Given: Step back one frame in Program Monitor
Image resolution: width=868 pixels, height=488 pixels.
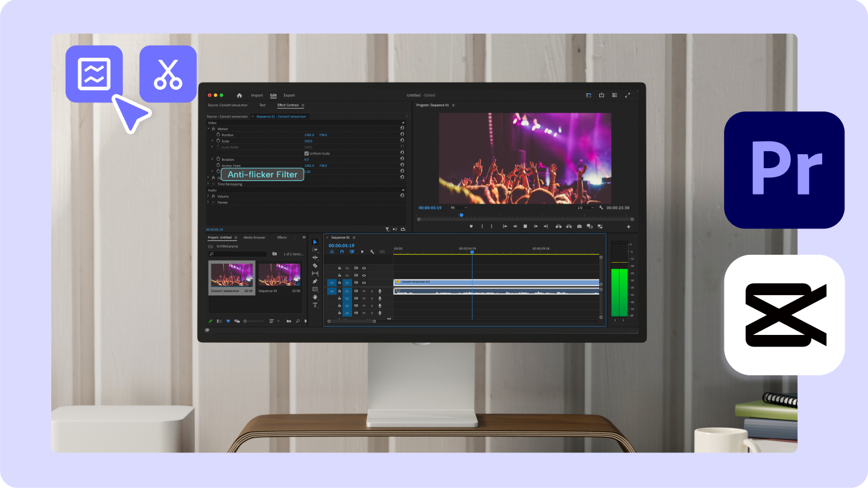Looking at the screenshot, I should coord(515,227).
